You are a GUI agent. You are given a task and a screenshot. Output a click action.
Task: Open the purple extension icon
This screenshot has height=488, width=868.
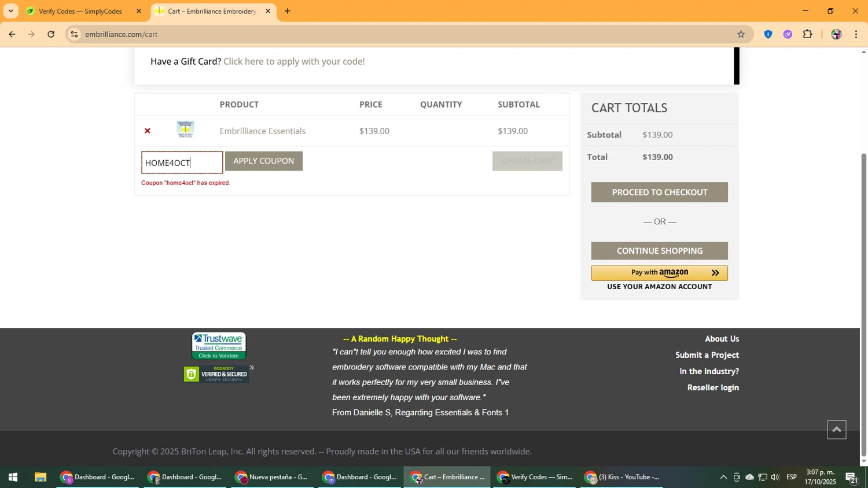(788, 34)
